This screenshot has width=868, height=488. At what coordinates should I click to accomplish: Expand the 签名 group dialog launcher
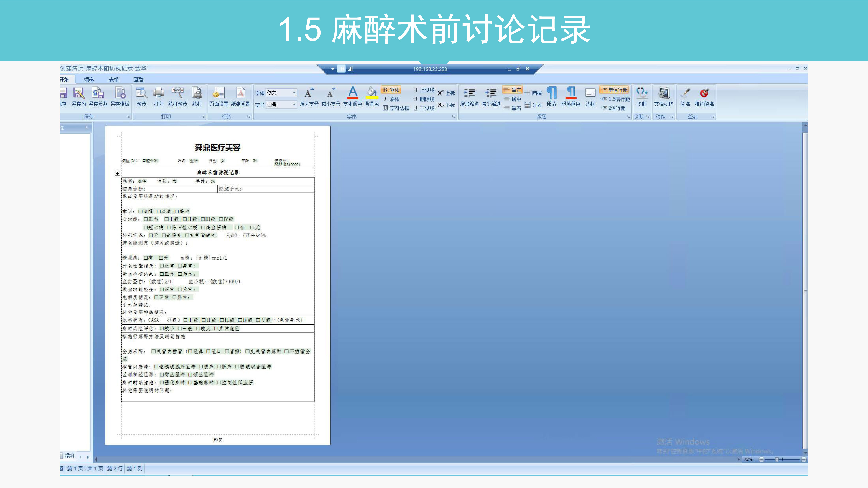(713, 116)
